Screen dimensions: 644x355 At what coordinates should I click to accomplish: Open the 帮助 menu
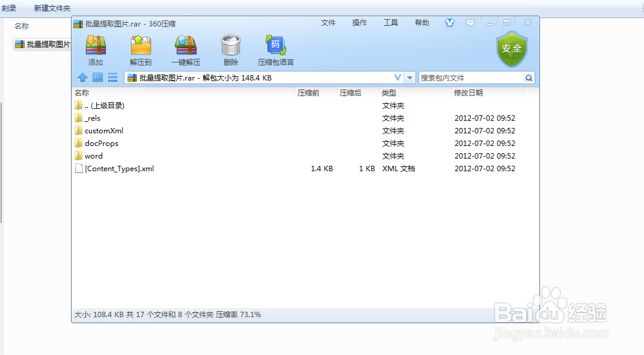(422, 23)
